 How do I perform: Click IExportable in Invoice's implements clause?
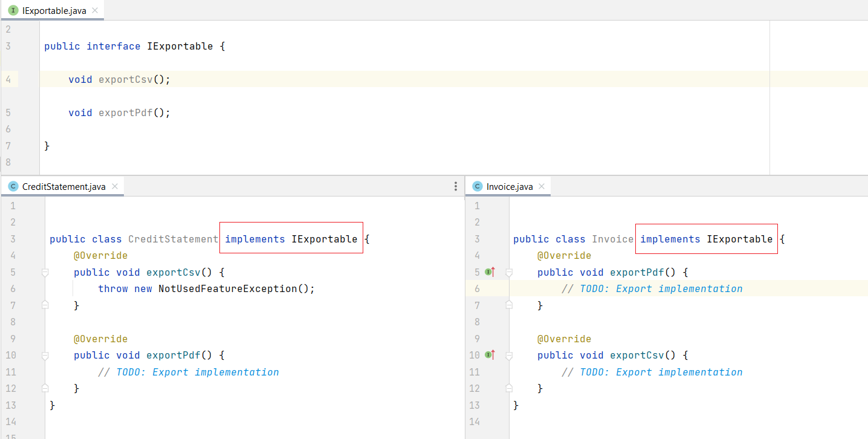coord(740,239)
